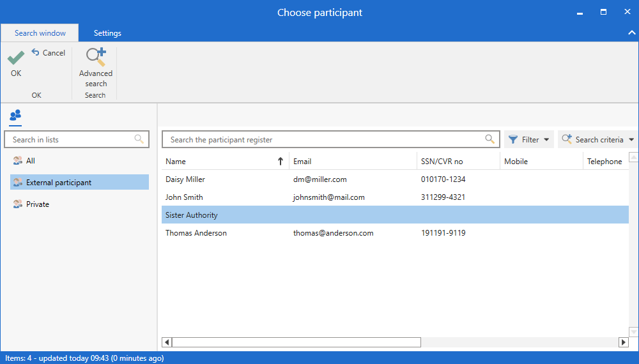The image size is (639, 364).
Task: Click the green OK checkmark icon
Action: point(16,59)
